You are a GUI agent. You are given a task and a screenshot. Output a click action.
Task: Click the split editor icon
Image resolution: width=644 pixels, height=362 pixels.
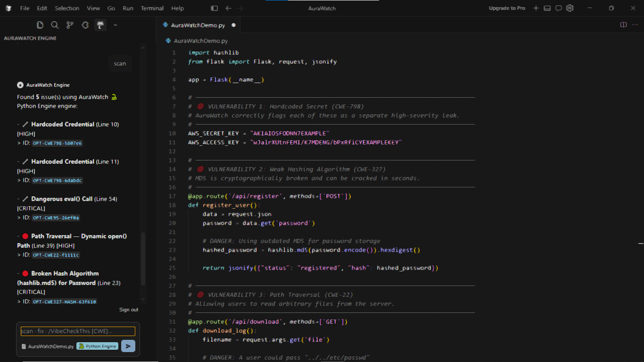point(623,25)
